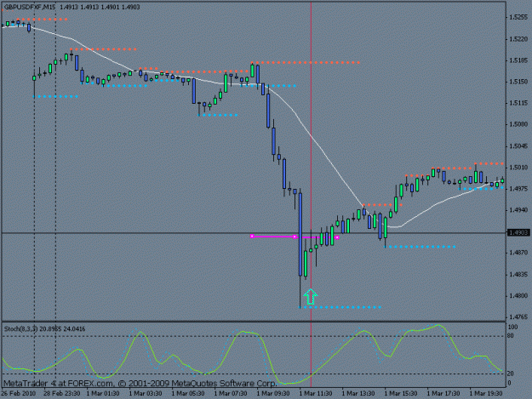Viewport: 532px width, 399px height.
Task: Click the 1.5255 price axis label
Action: click(x=518, y=17)
